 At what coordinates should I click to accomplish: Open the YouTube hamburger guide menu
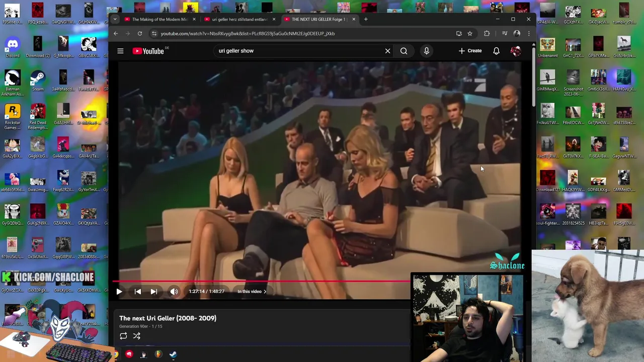click(x=120, y=51)
